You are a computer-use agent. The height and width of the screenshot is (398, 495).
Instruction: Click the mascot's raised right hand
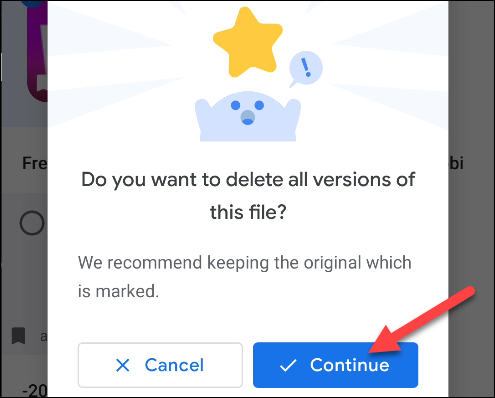(293, 115)
